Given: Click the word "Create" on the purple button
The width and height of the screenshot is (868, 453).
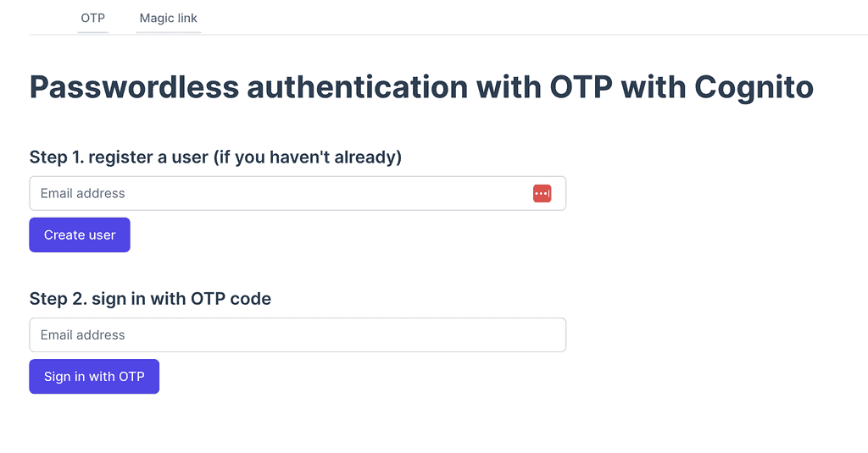Looking at the screenshot, I should point(64,235).
